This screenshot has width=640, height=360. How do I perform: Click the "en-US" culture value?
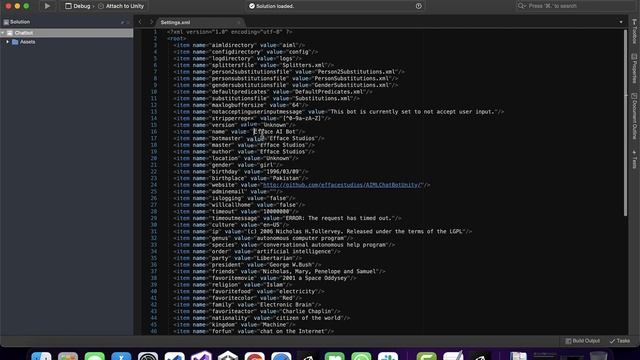point(271,224)
